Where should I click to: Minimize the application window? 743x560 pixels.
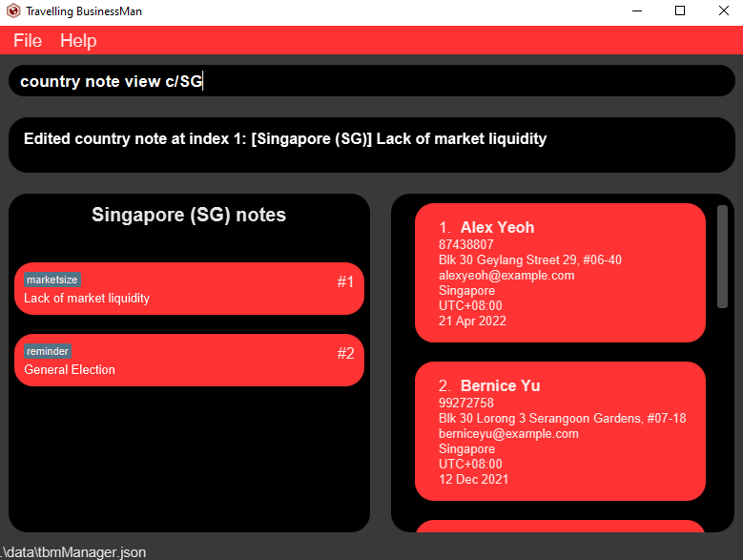coord(636,11)
